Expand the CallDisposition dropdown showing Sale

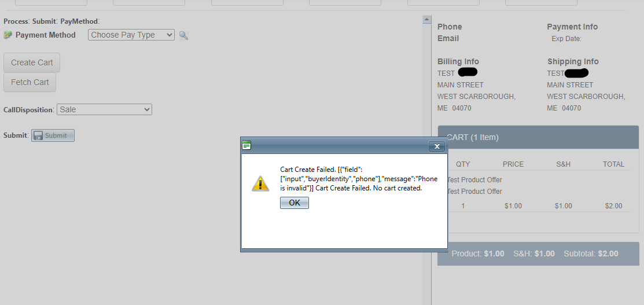pos(104,109)
